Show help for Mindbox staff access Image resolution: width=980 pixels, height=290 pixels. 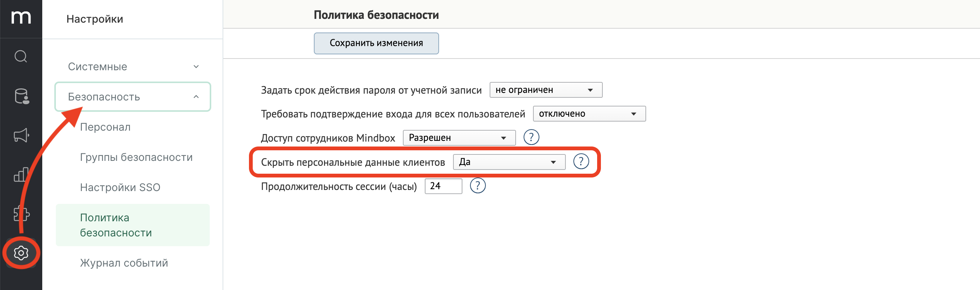click(531, 137)
